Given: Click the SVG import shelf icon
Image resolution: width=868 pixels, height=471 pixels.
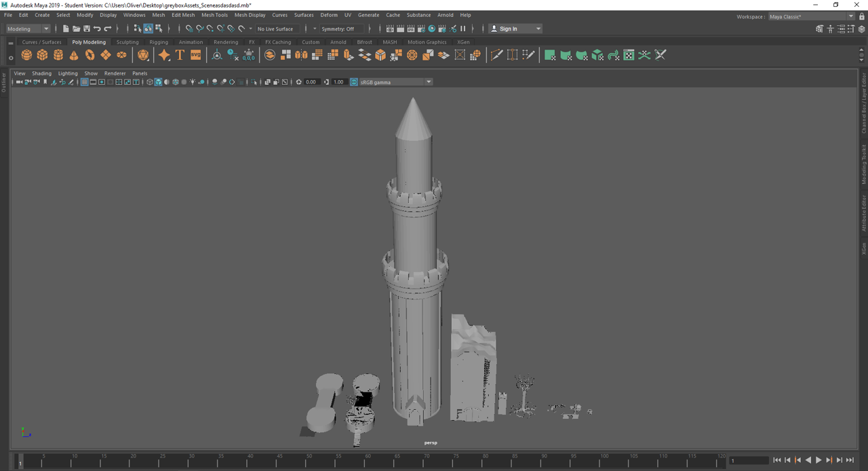Looking at the screenshot, I should coord(195,55).
